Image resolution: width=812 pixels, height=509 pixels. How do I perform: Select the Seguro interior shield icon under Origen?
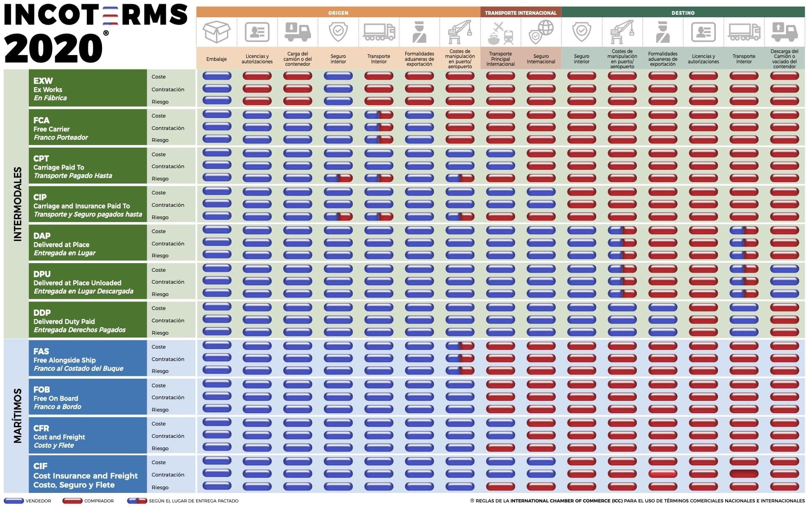pyautogui.click(x=338, y=32)
